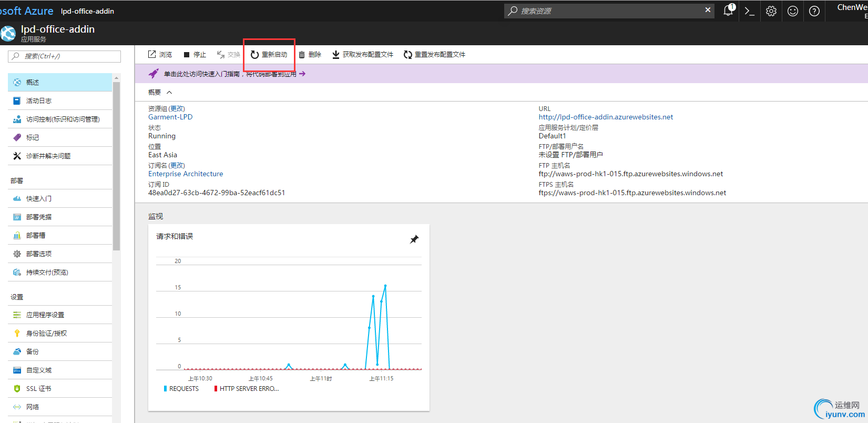Pin the 请求和错误 chart to dashboard
Screen dimensions: 868x423
click(414, 239)
